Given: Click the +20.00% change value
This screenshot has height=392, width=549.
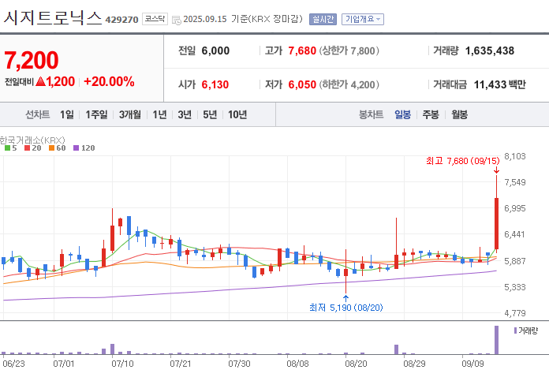Looking at the screenshot, I should [109, 81].
